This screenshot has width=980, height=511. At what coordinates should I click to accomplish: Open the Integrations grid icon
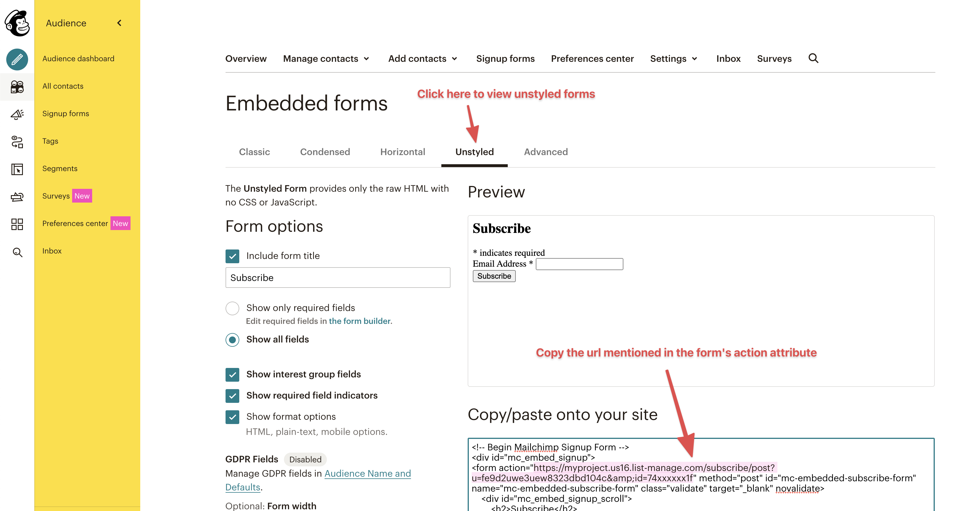pyautogui.click(x=17, y=224)
